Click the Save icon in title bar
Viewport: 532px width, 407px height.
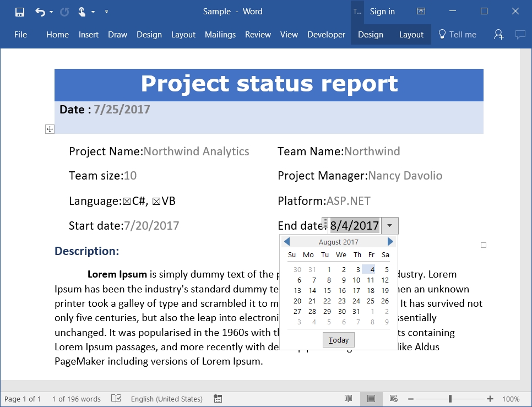click(20, 12)
